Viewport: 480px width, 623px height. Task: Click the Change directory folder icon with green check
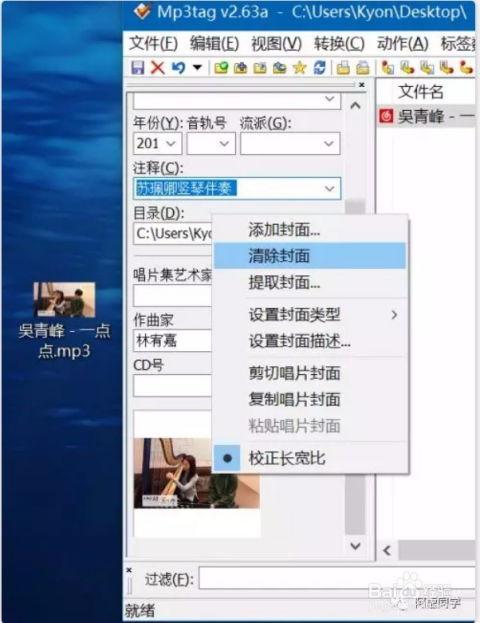221,68
